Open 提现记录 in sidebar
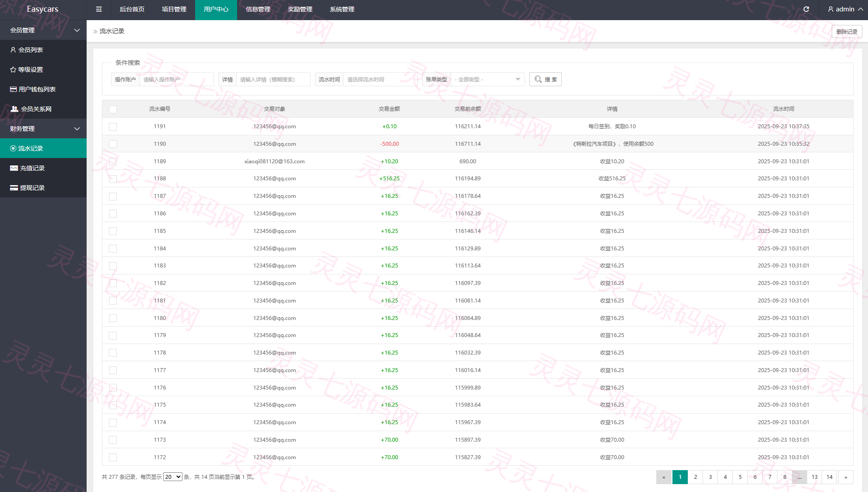Viewport: 868px width, 492px height. (x=43, y=188)
